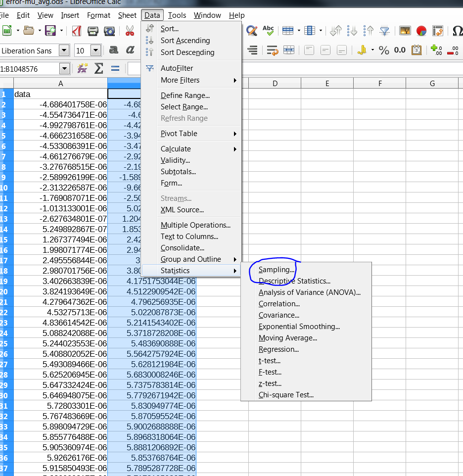Select column D header
Viewport: 463px width, 476px height.
coord(275,84)
